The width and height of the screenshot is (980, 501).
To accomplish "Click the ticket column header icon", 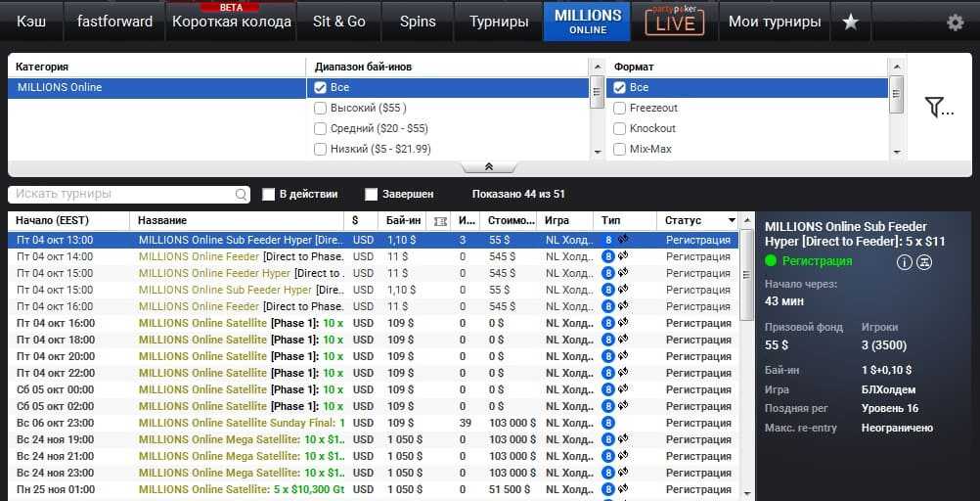I will (x=440, y=221).
